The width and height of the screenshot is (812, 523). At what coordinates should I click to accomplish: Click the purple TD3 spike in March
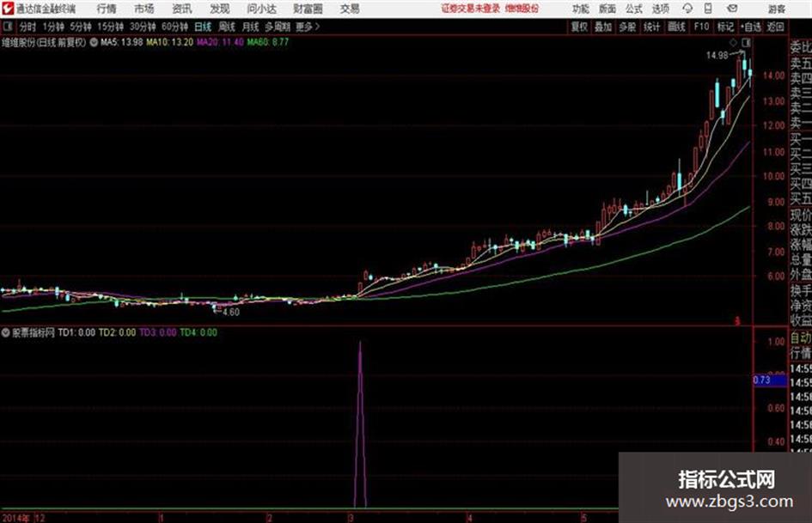(360, 424)
